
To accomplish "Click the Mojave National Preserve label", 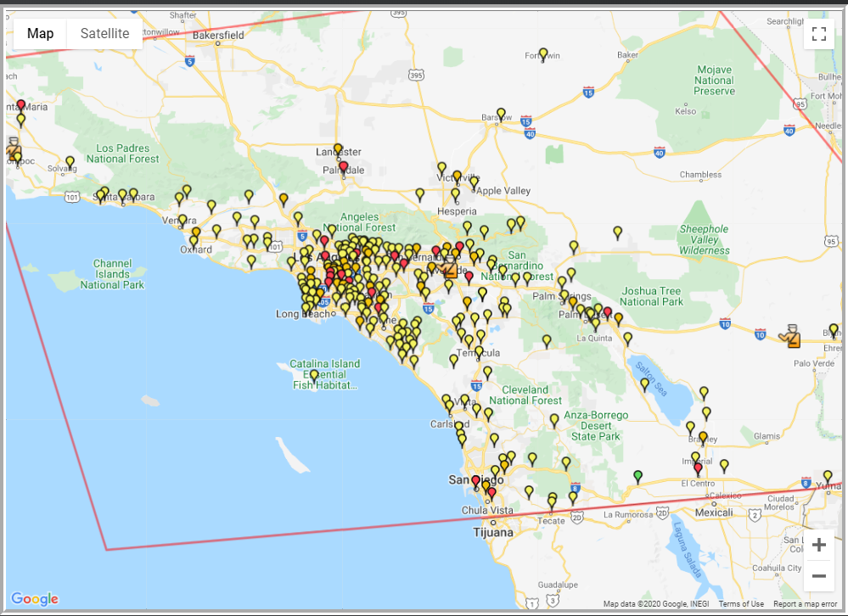I will [x=715, y=81].
